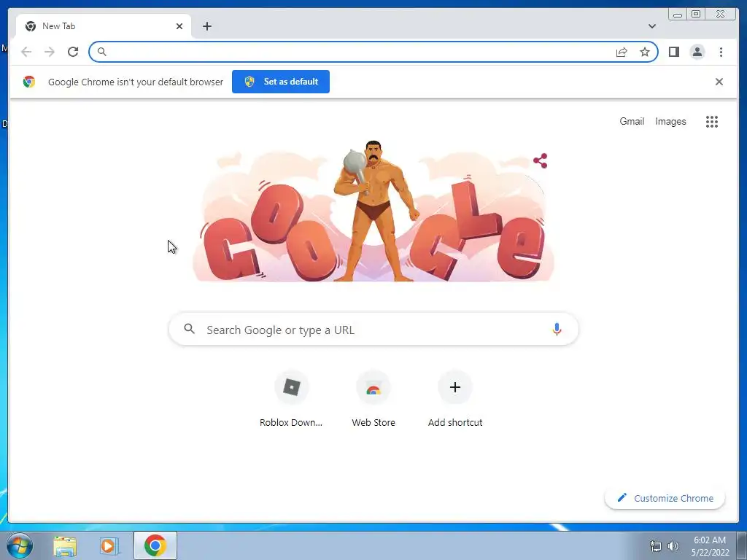Image resolution: width=747 pixels, height=560 pixels.
Task: Open Gmail link
Action: [632, 122]
